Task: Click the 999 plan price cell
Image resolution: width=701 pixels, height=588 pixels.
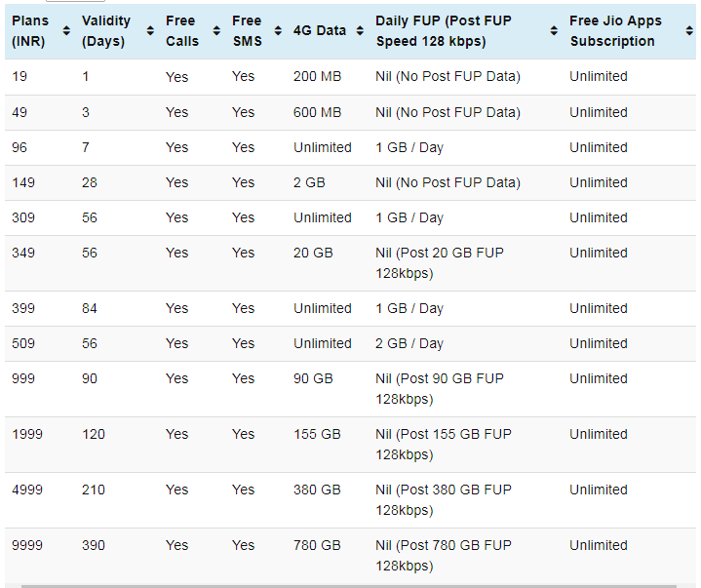Action: click(23, 378)
